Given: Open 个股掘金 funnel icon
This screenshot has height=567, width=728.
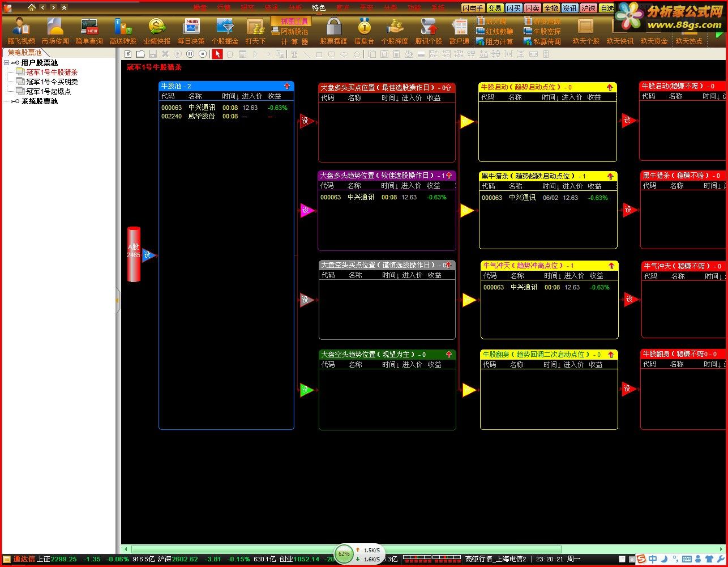Looking at the screenshot, I should pyautogui.click(x=225, y=31).
